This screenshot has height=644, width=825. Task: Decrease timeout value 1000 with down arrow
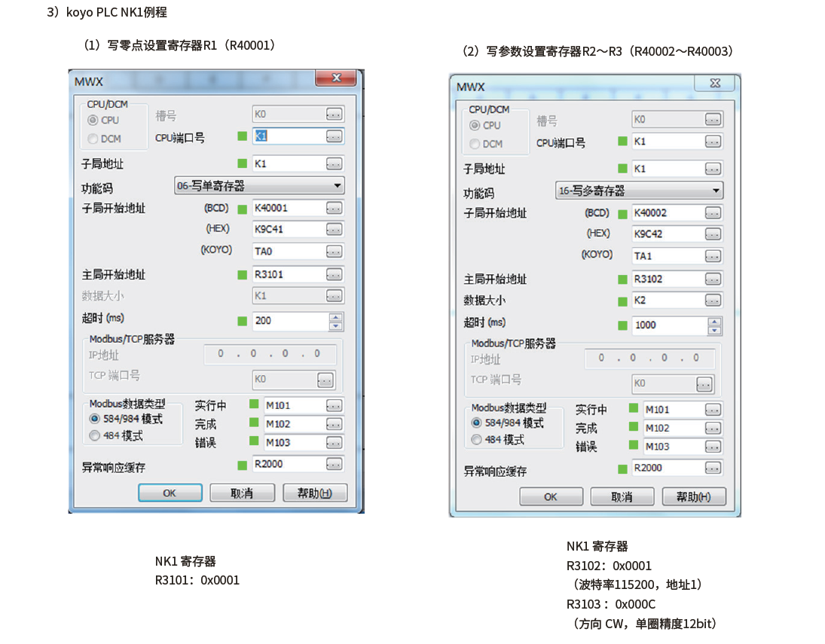click(x=715, y=330)
